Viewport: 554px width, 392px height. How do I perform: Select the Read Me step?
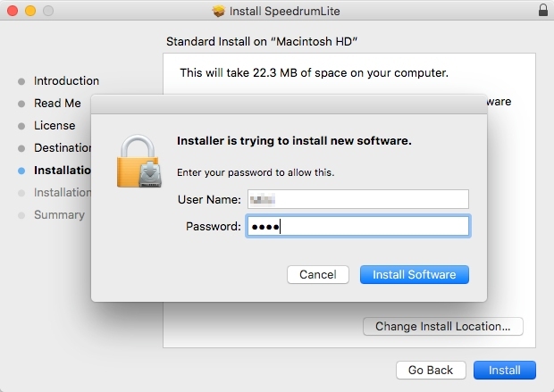pos(57,104)
